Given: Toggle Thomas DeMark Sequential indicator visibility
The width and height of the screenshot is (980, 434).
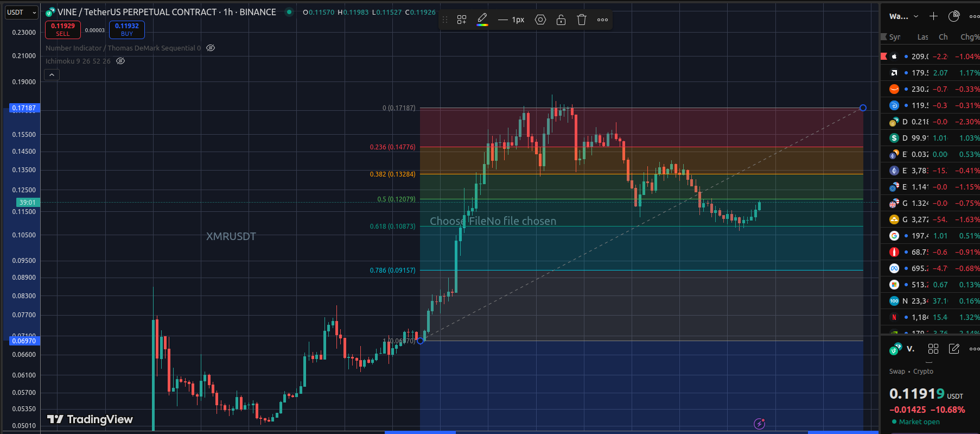Looking at the screenshot, I should click(211, 48).
